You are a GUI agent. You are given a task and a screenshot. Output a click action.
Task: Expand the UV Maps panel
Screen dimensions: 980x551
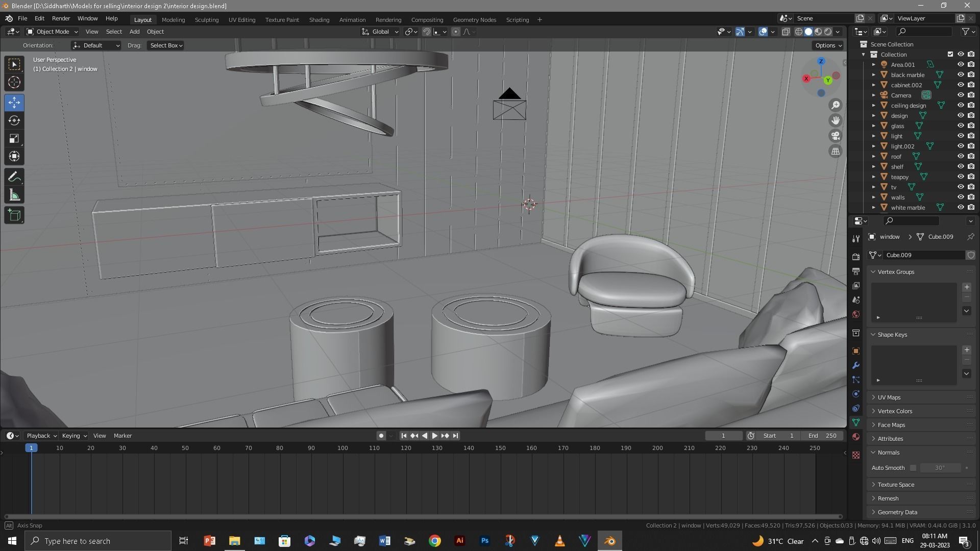point(888,397)
